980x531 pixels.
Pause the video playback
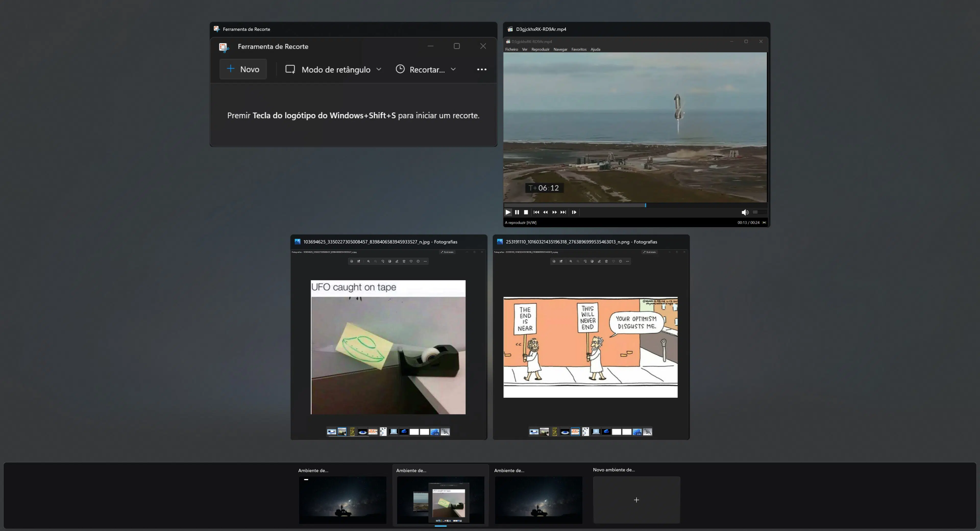[x=517, y=212]
